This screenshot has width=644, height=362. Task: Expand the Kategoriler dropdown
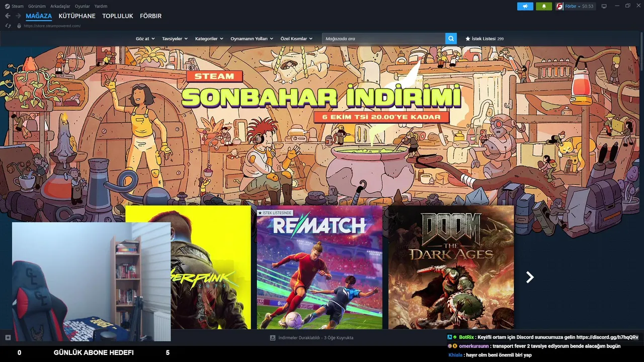[209, 39]
